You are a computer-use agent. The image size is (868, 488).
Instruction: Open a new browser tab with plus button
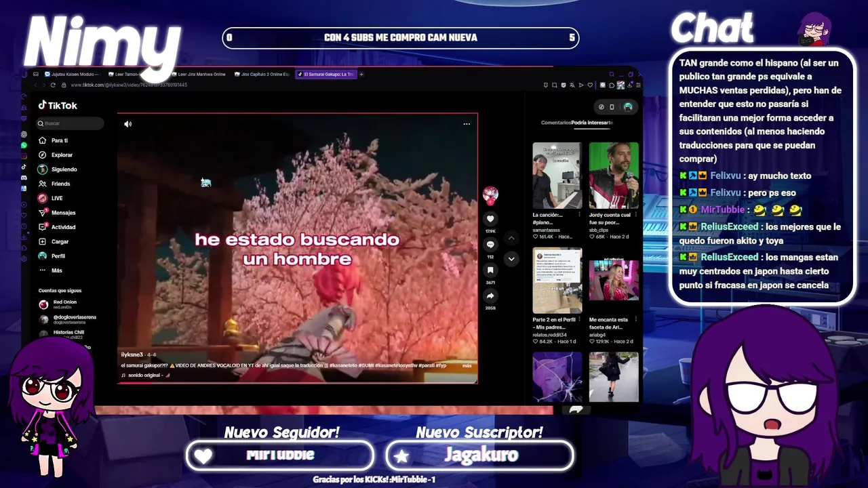361,74
